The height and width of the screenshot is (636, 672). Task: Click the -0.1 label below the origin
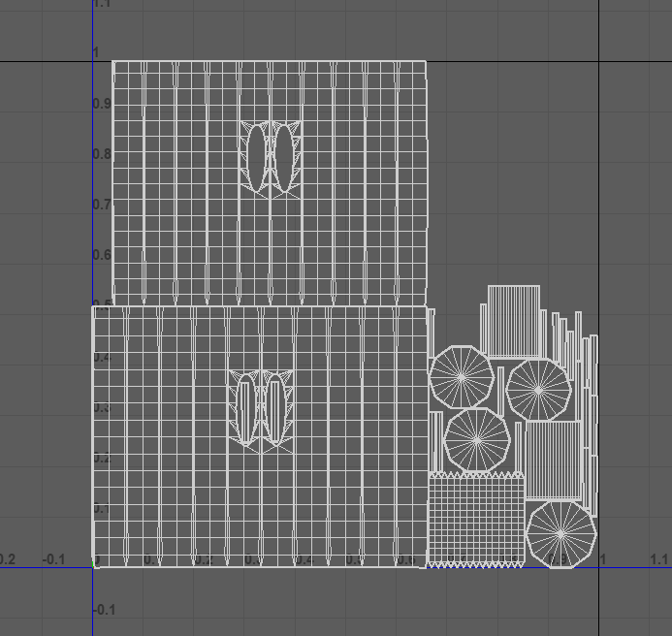coord(102,610)
